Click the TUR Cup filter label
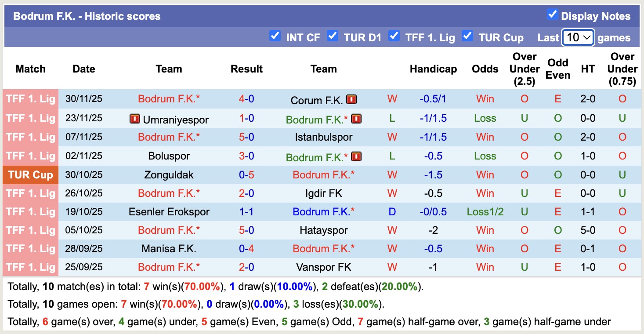This screenshot has height=334, width=644. (x=500, y=38)
